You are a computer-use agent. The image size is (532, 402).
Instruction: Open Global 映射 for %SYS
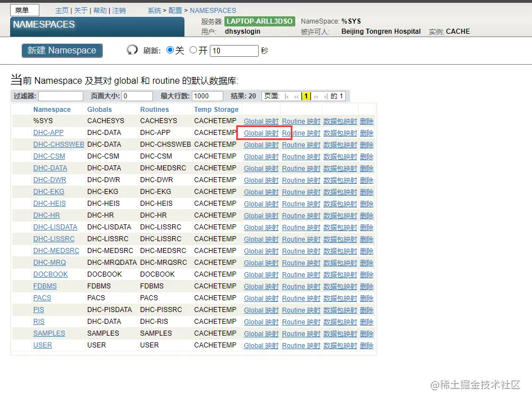point(262,121)
